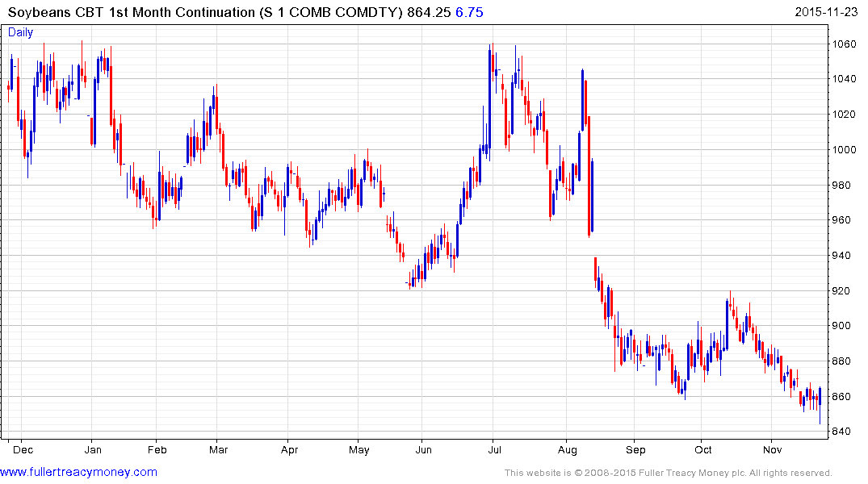
Task: Click the Nov month axis label
Action: click(x=772, y=449)
